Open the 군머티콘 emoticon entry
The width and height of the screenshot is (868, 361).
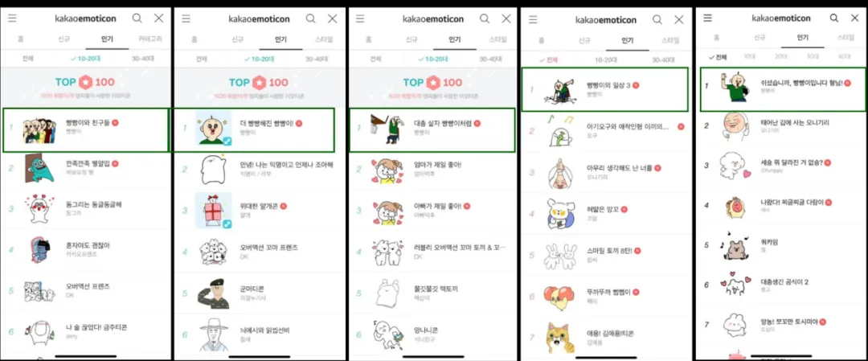260,293
